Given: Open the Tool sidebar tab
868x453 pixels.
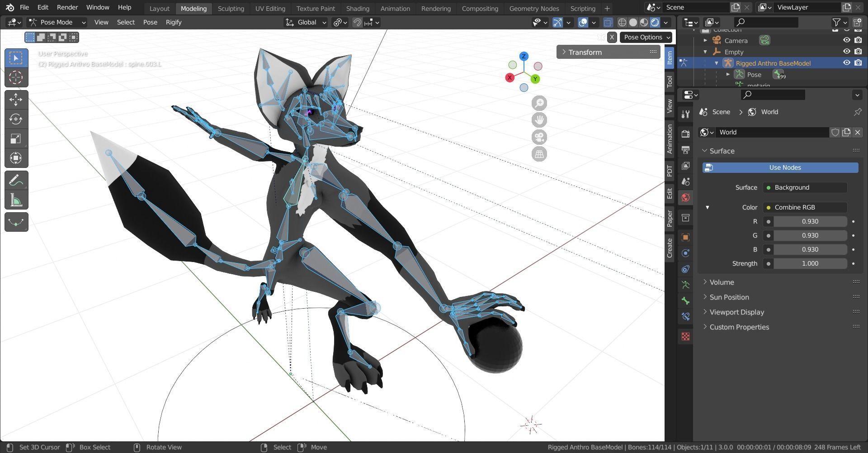Looking at the screenshot, I should point(670,81).
